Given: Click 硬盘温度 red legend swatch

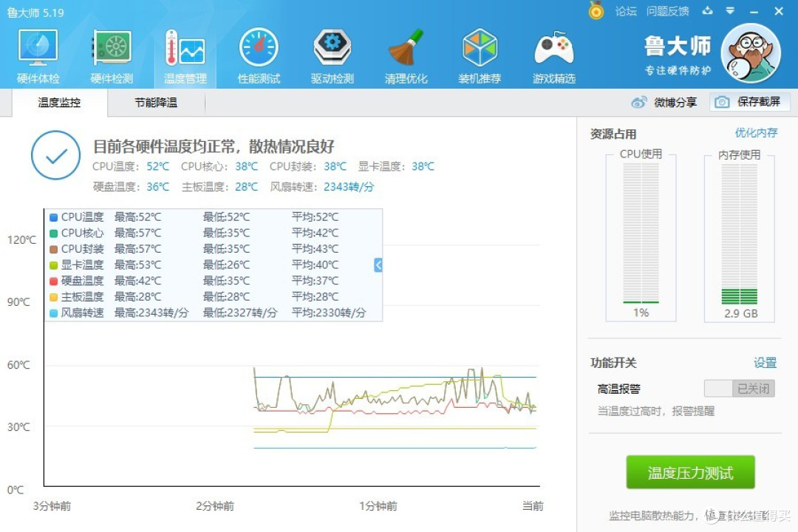Looking at the screenshot, I should tap(53, 281).
